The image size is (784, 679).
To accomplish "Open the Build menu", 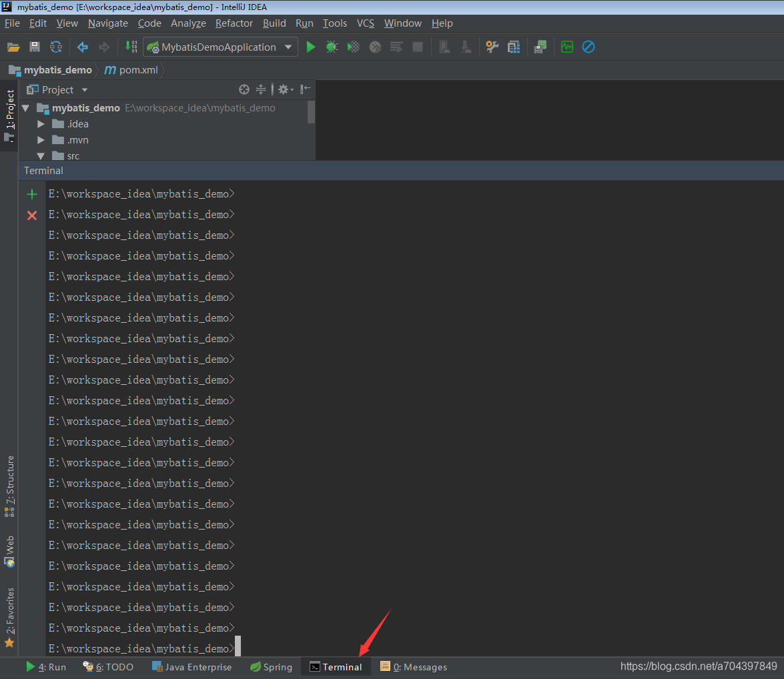I will [274, 23].
